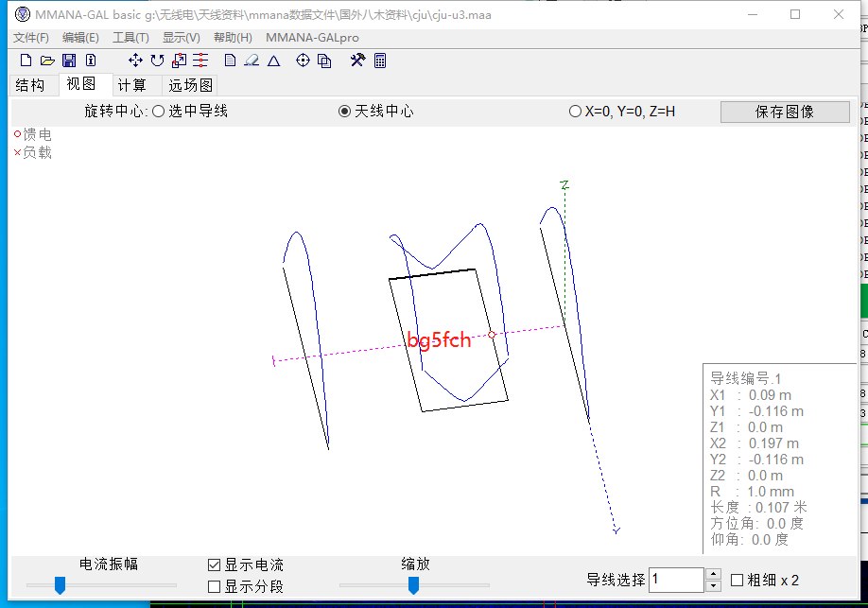868x608 pixels.
Task: Enable the 显示分段 checkbox
Action: pyautogui.click(x=215, y=586)
